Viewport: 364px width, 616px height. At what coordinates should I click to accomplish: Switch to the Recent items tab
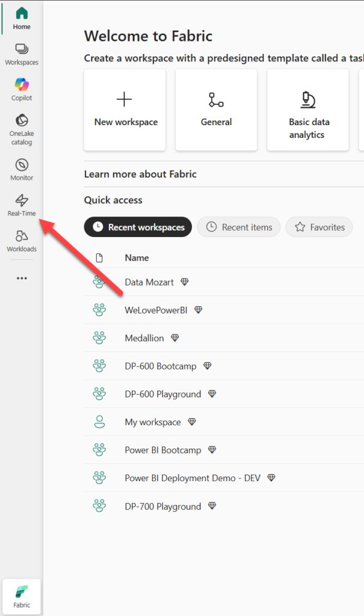[x=238, y=227]
